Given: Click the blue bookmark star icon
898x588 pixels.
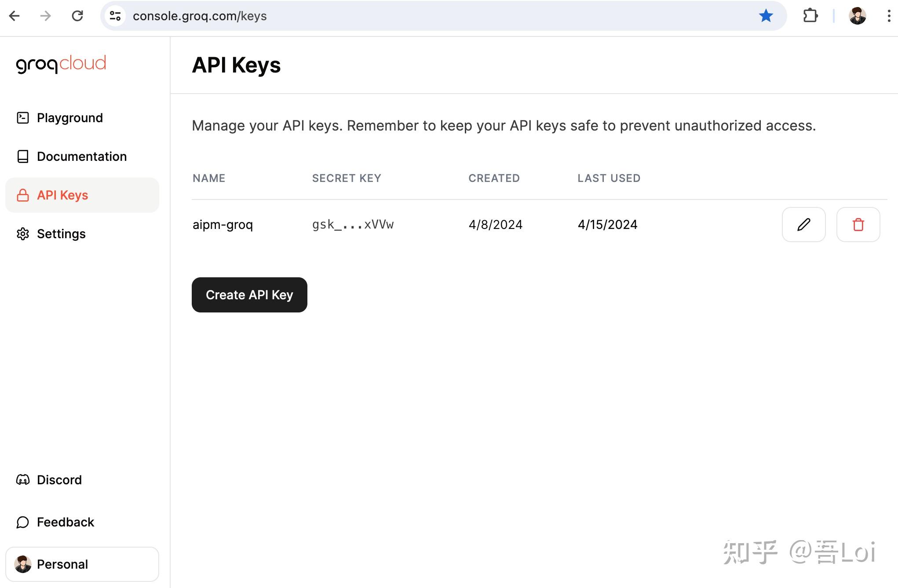Looking at the screenshot, I should click(x=766, y=16).
